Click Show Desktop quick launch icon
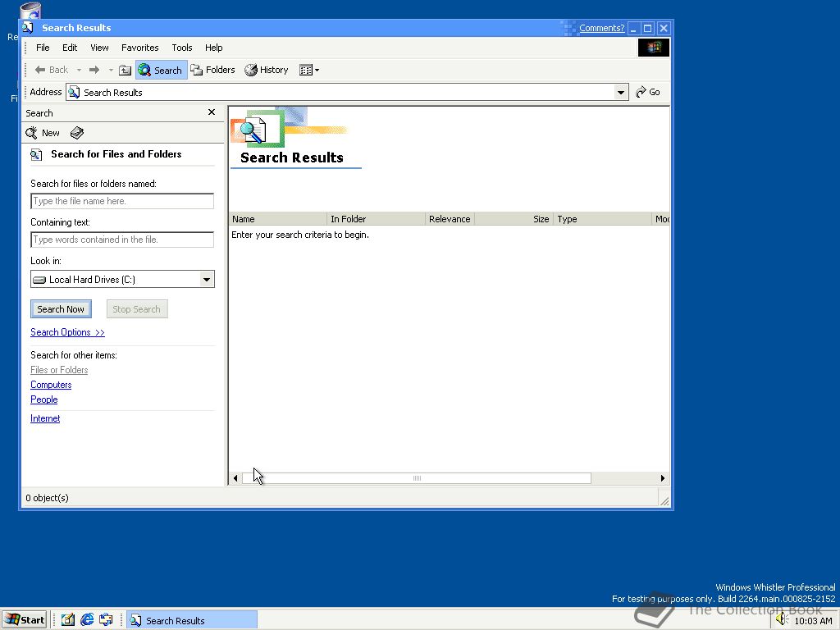Screen dimensions: 840x630 (106, 620)
